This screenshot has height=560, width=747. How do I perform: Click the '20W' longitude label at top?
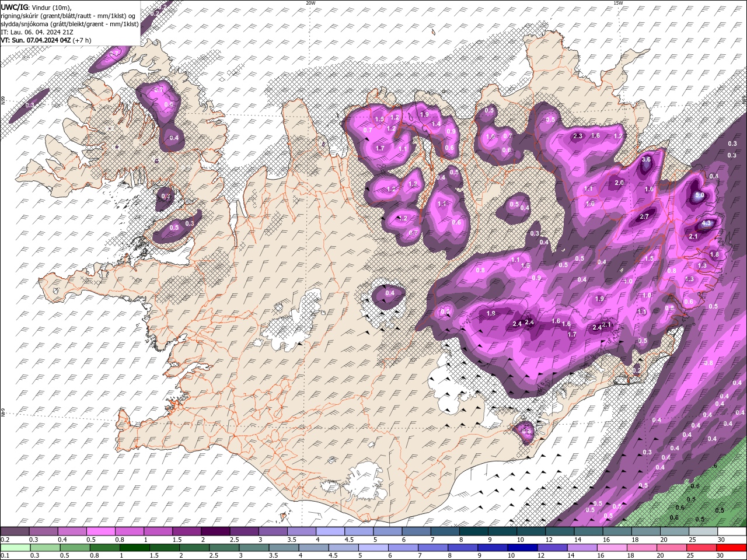pyautogui.click(x=310, y=3)
